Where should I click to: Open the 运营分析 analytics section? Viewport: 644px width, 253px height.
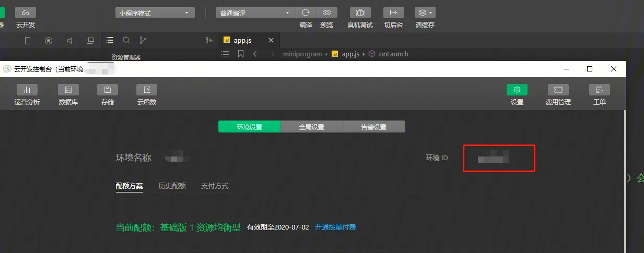27,90
